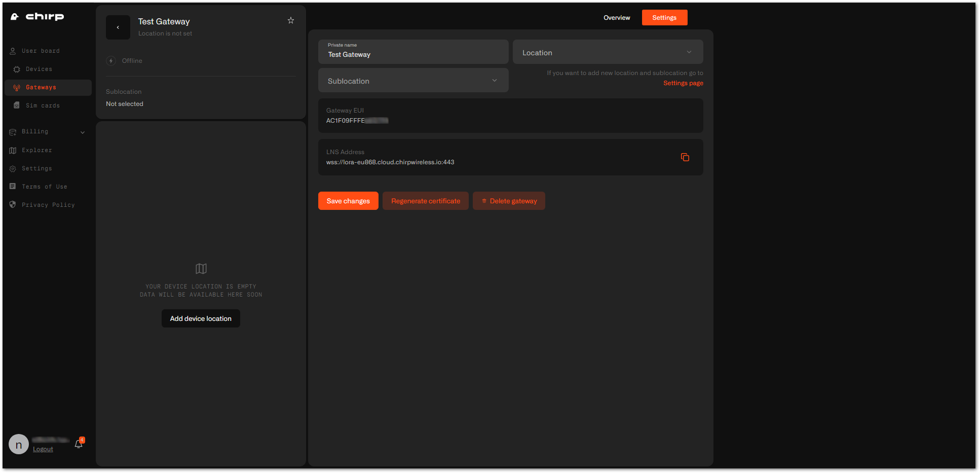Open Sim cards in the sidebar
This screenshot has height=473, width=980.
tap(42, 106)
